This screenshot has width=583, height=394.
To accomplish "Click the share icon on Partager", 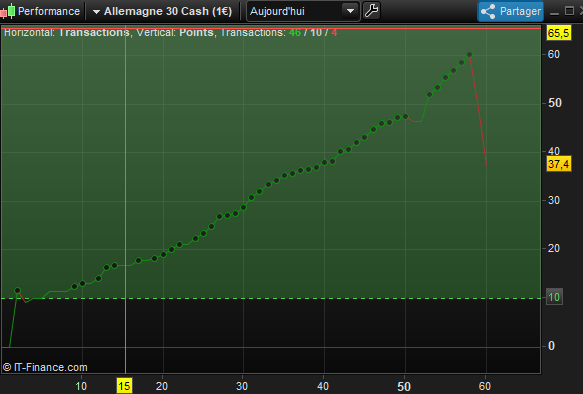I will [488, 12].
